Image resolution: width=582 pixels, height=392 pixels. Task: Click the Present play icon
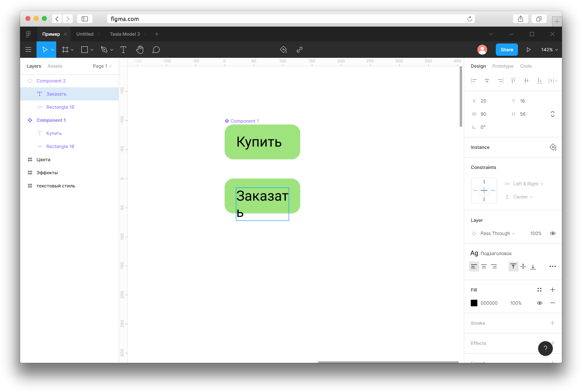click(529, 50)
